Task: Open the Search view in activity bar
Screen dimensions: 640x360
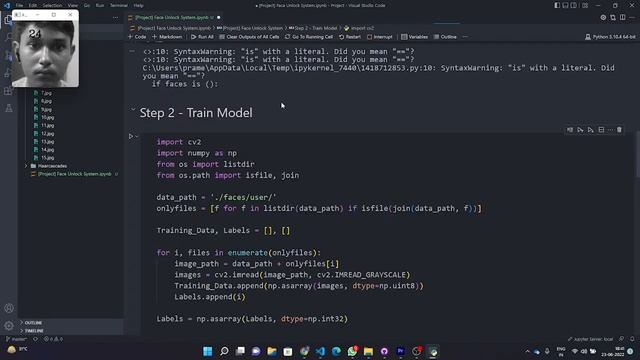Action: click(x=8, y=38)
